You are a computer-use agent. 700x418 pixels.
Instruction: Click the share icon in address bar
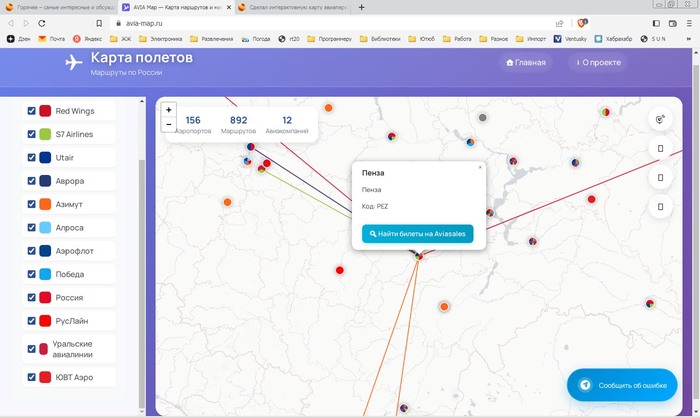click(x=559, y=23)
